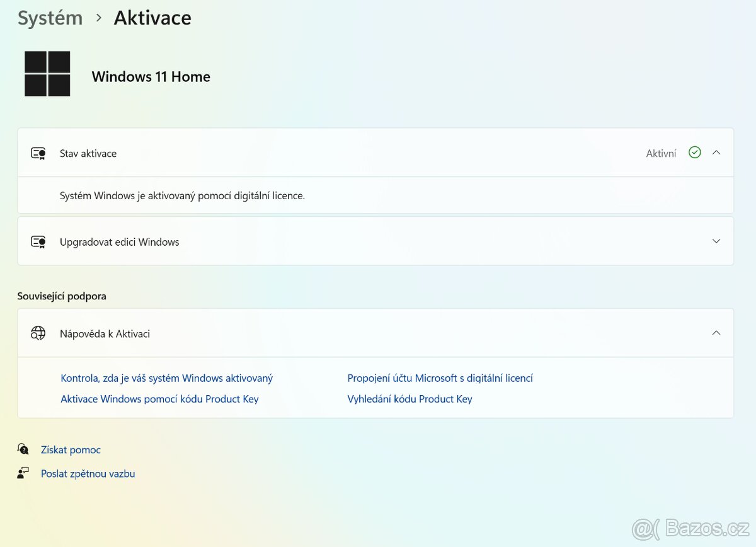
Task: Collapse the Stav aktivace section chevron
Action: (x=716, y=153)
